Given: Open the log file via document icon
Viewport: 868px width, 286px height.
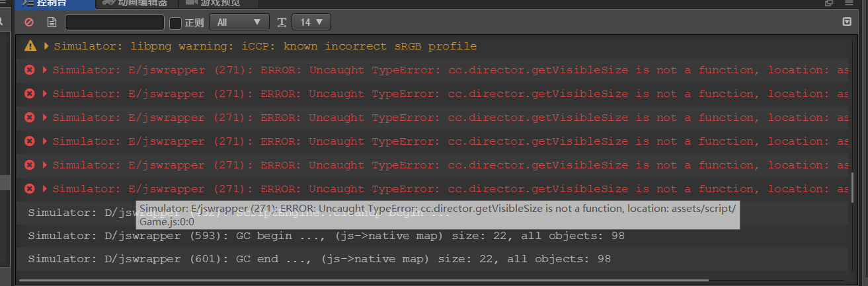Looking at the screenshot, I should tap(52, 22).
